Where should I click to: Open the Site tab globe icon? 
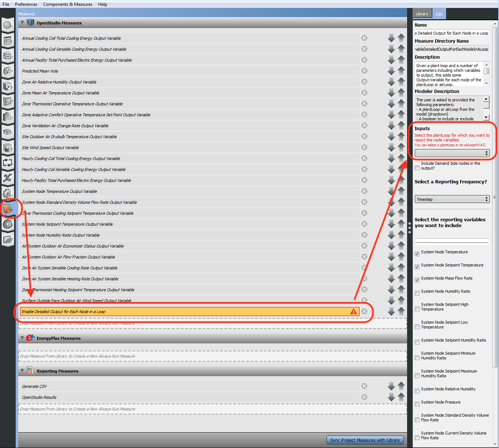pyautogui.click(x=8, y=25)
